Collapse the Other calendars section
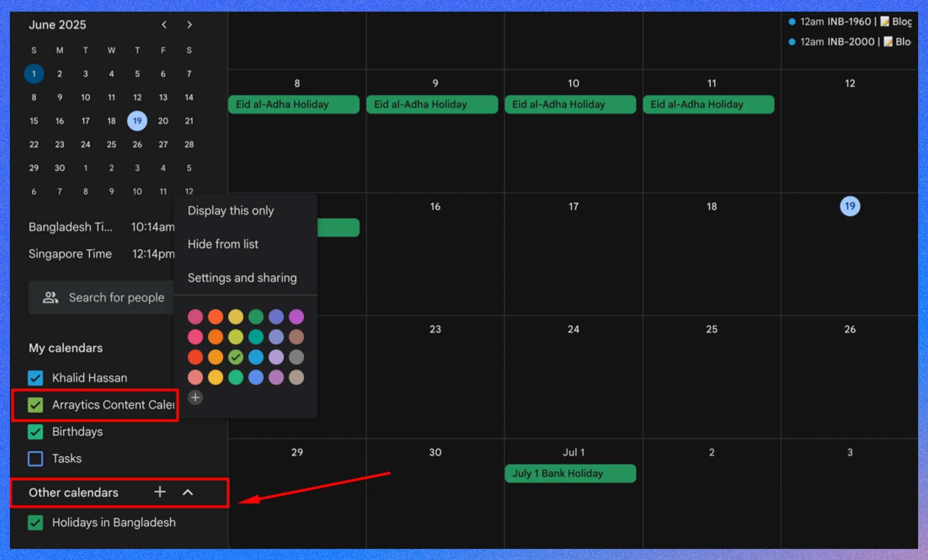Image resolution: width=928 pixels, height=560 pixels. tap(188, 492)
